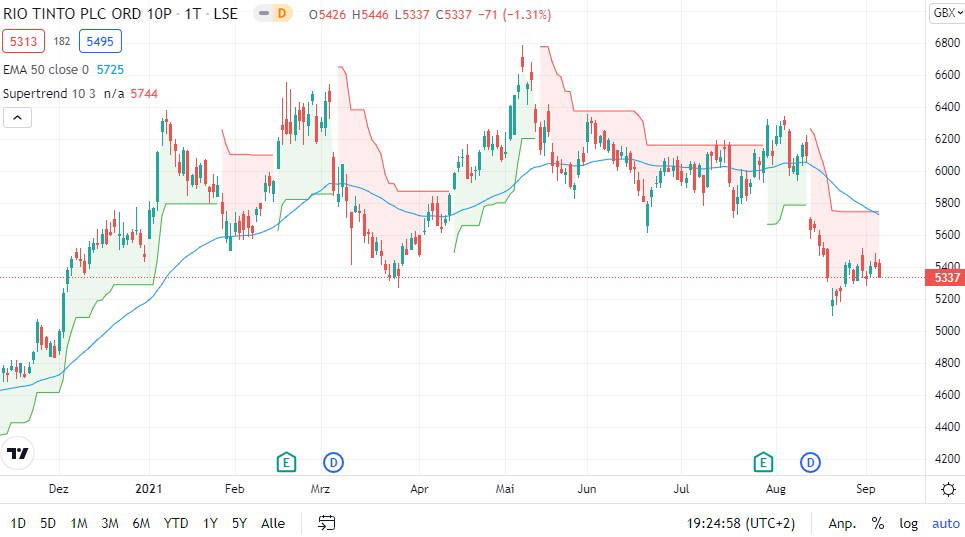Screen dimensions: 965x537
Task: Click the market status D badge
Action: point(282,13)
